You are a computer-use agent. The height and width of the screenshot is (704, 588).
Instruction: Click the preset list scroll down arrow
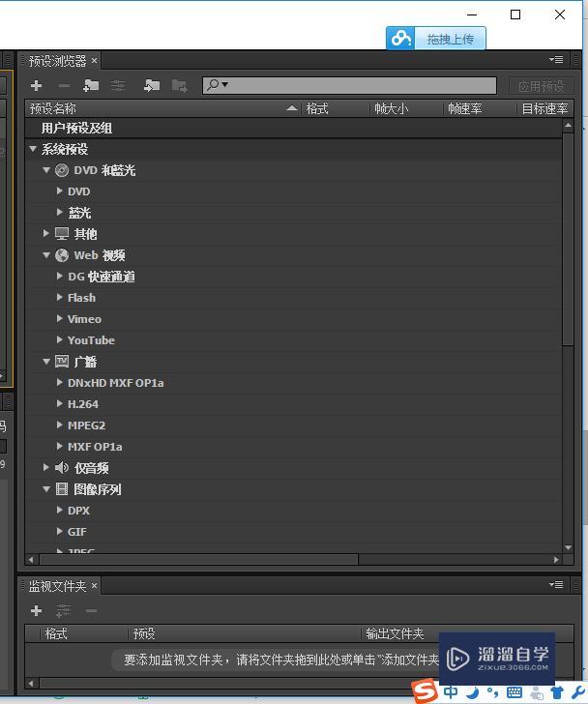[x=568, y=547]
